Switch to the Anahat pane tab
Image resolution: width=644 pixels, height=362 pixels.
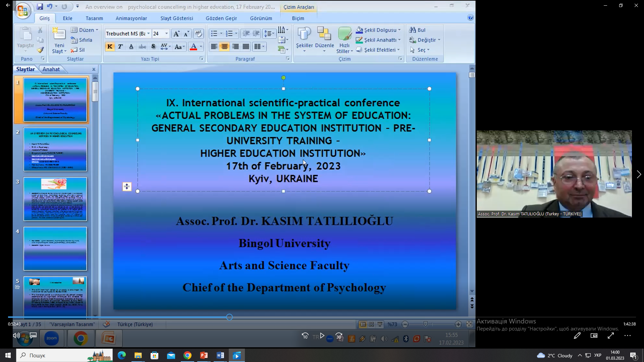[51, 69]
